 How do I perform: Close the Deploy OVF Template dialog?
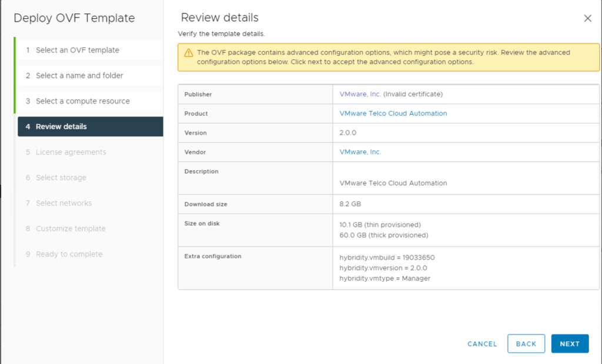(x=587, y=18)
